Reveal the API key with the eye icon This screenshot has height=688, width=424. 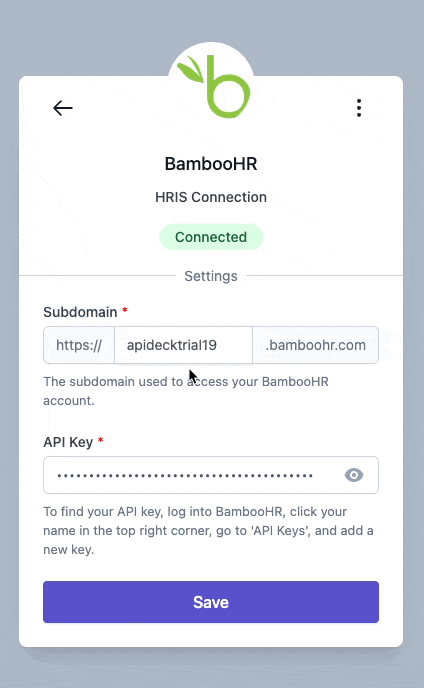(x=354, y=475)
